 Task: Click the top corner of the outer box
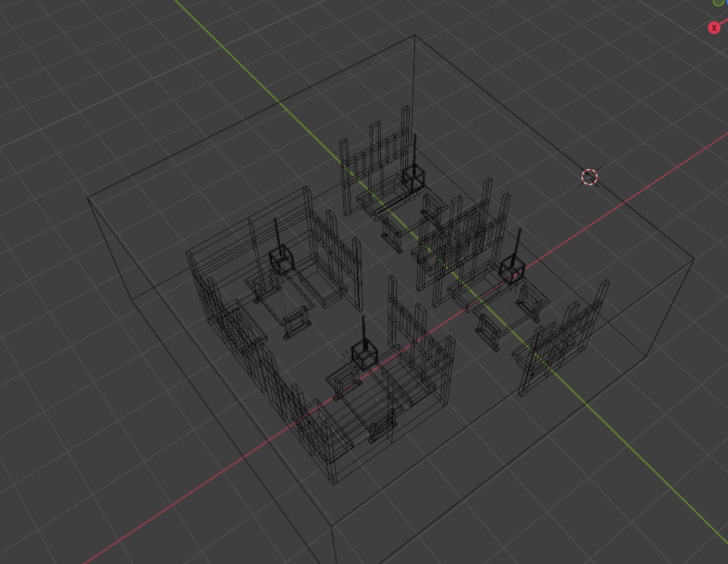[415, 35]
